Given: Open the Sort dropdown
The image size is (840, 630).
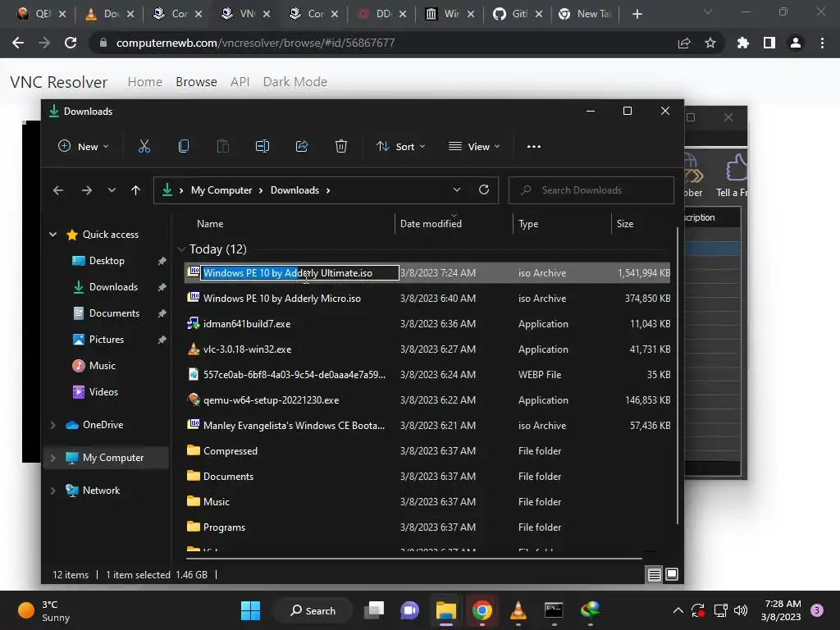Looking at the screenshot, I should (400, 146).
